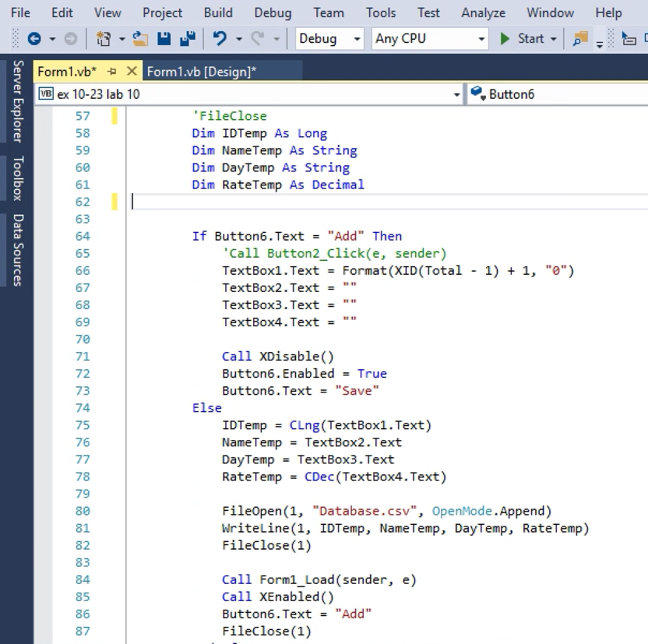648x644 pixels.
Task: Click the Open File folder icon
Action: (140, 39)
